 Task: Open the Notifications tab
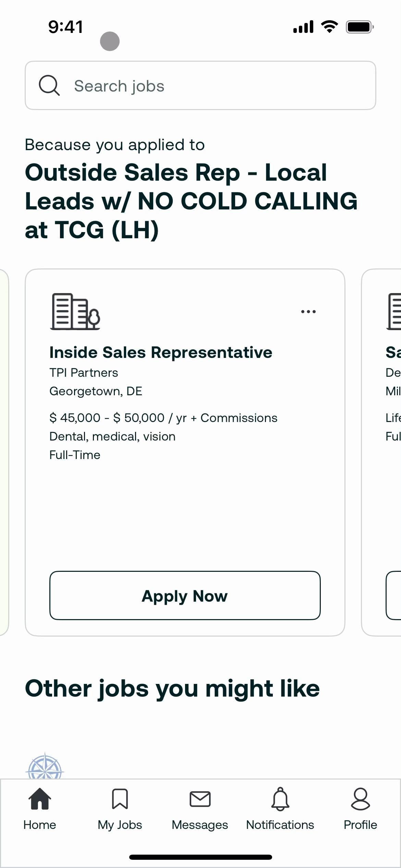[280, 809]
